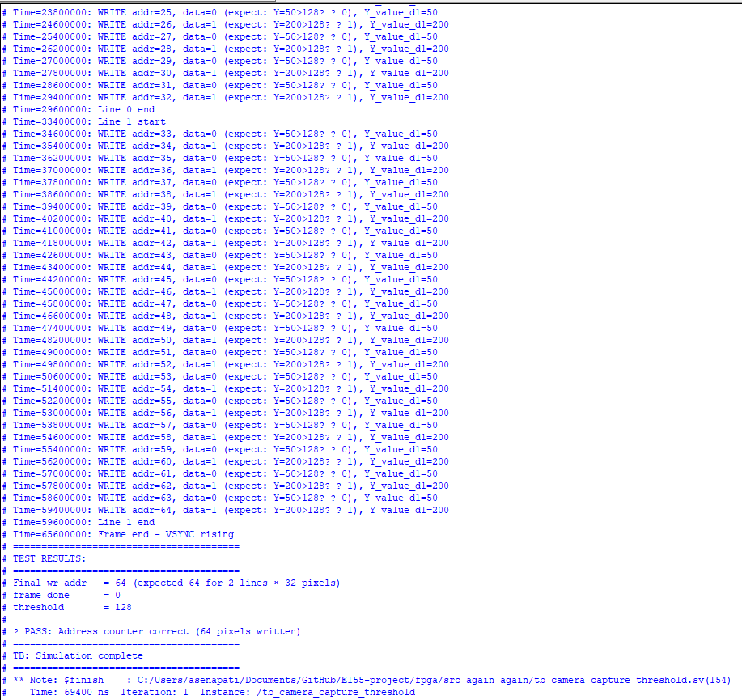Click the TB: Simulation complete line
This screenshot has width=742, height=700.
[x=78, y=655]
